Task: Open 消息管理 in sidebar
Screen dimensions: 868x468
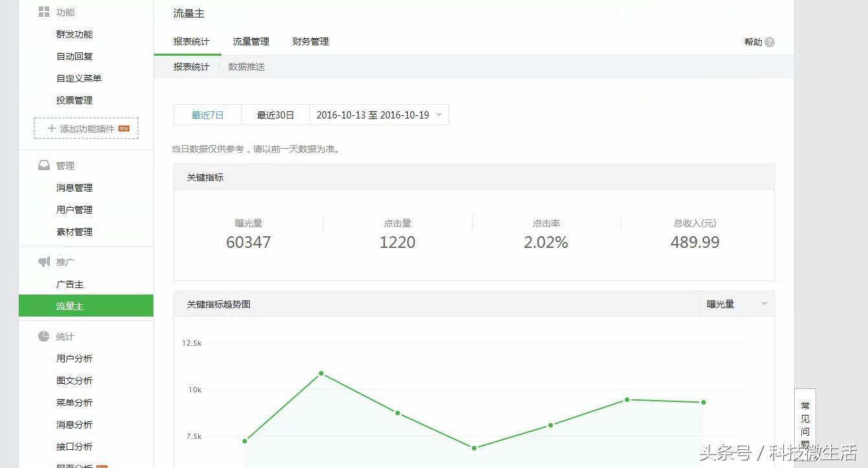Action: (x=74, y=188)
